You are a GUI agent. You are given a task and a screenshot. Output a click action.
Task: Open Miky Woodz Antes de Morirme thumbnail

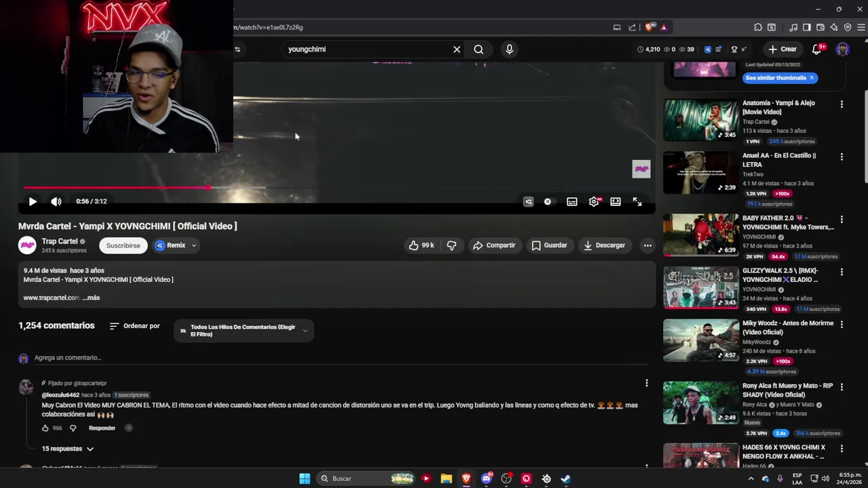(x=701, y=340)
